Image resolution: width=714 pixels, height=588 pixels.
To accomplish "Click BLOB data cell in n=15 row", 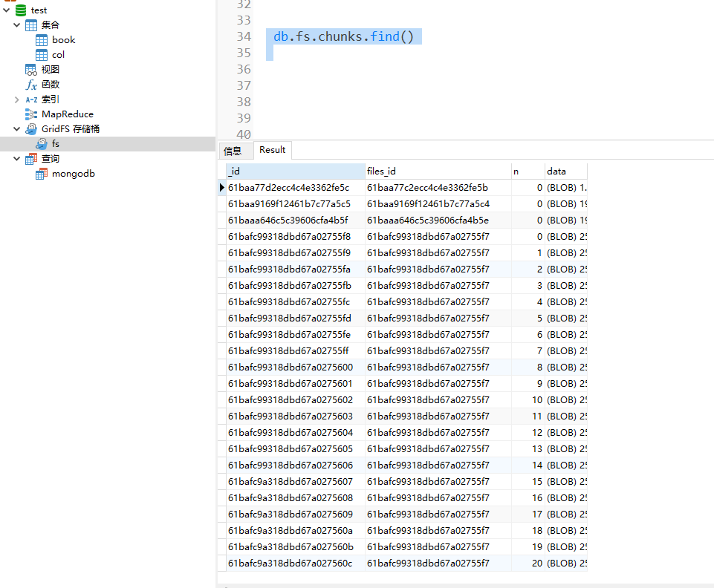I will (x=566, y=482).
